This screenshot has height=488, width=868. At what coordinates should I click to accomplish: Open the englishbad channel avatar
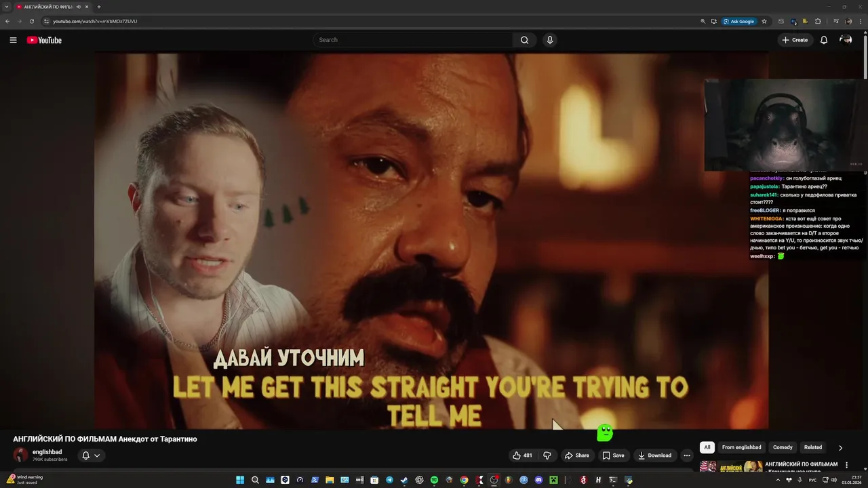(x=21, y=455)
